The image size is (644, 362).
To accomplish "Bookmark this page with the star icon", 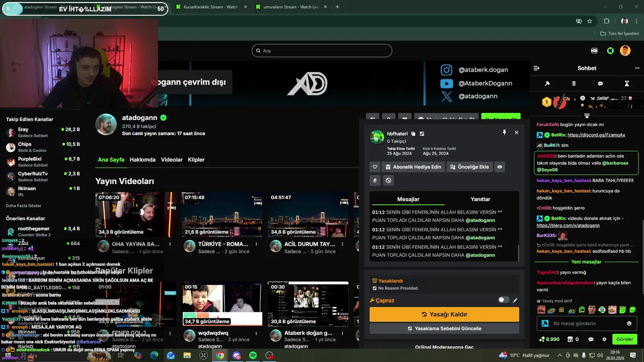I will coord(590,21).
